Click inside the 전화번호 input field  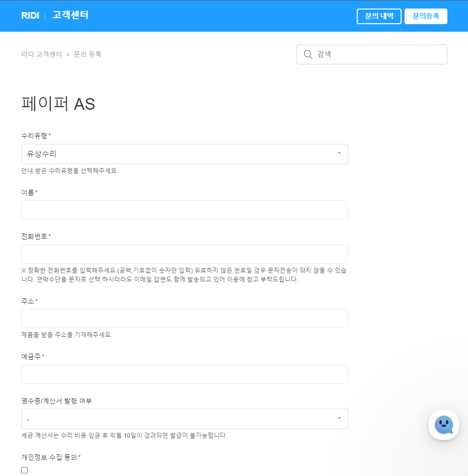(185, 254)
